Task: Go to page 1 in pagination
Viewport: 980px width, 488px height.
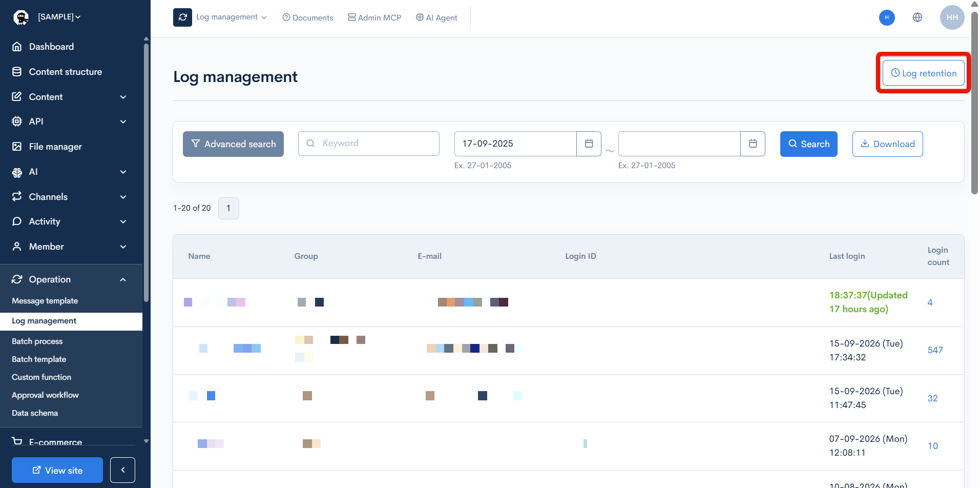Action: [x=228, y=208]
